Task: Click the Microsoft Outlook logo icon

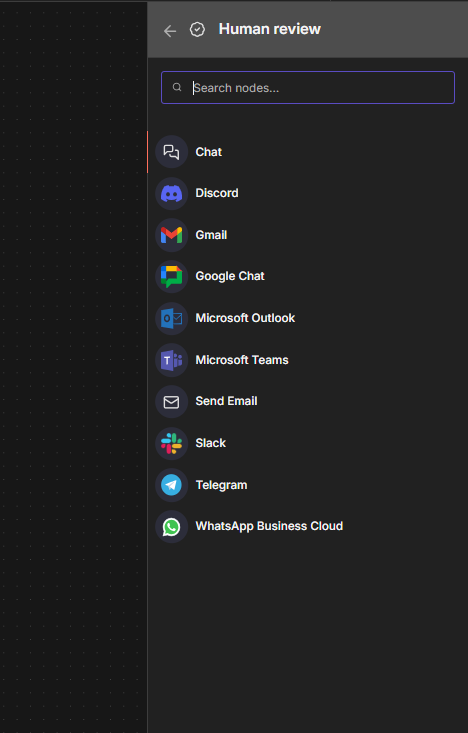Action: tap(172, 319)
